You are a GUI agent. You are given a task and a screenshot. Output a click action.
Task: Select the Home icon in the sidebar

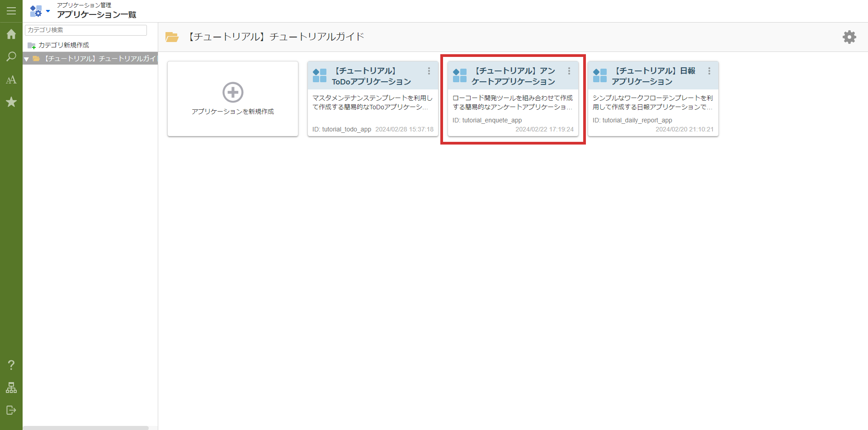click(11, 34)
